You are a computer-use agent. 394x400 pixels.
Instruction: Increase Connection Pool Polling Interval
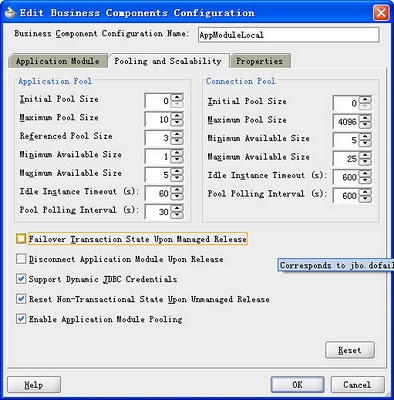pyautogui.click(x=366, y=192)
